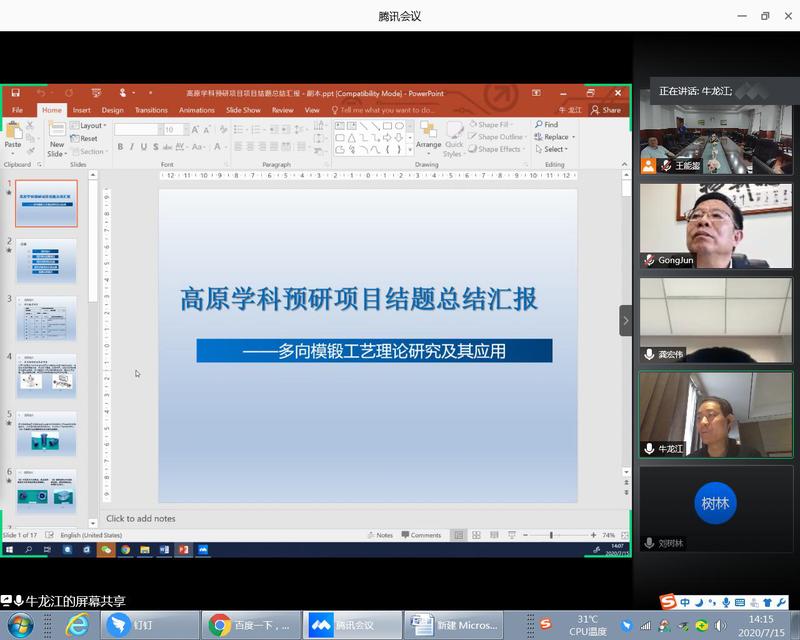
Task: Toggle the Comments pane in status bar
Action: point(420,535)
